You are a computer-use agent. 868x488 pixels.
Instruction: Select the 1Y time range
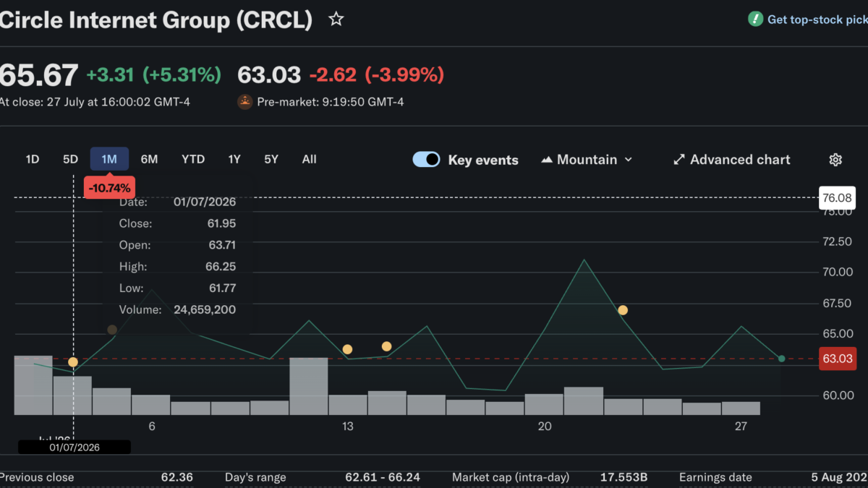(234, 159)
